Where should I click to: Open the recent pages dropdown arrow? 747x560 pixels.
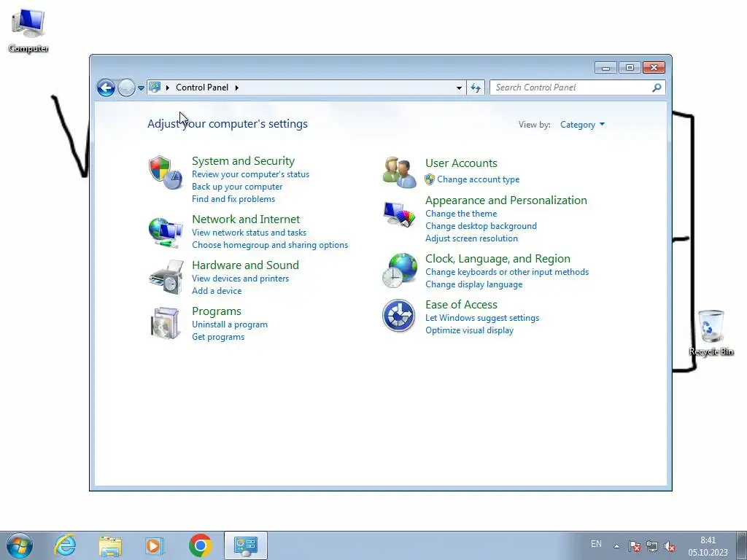[141, 87]
